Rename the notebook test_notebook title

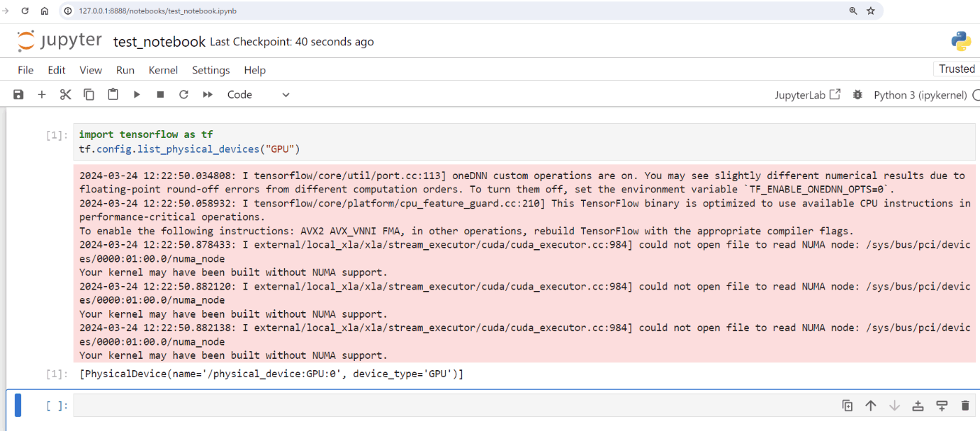point(160,42)
